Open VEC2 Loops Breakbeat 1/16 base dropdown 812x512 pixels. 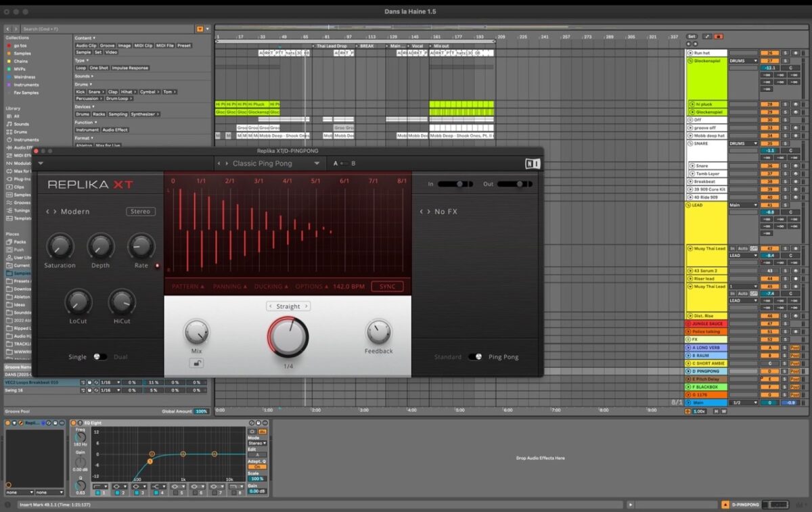click(x=111, y=382)
